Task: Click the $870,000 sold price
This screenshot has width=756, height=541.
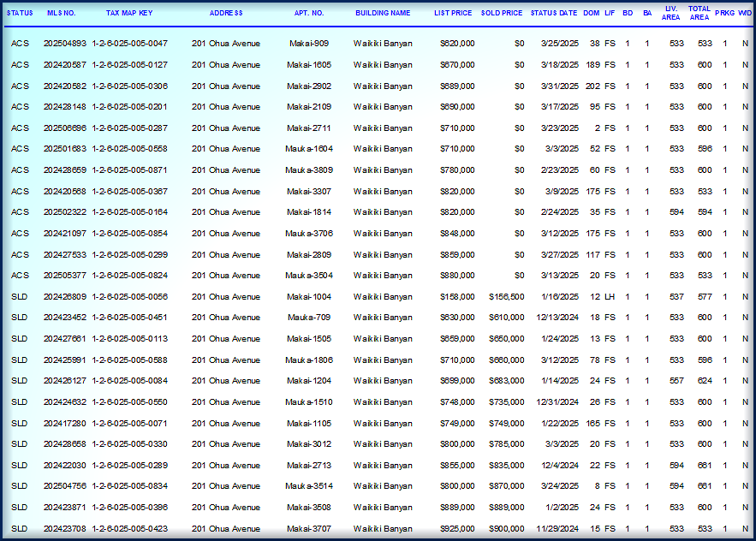Action: 507,486
